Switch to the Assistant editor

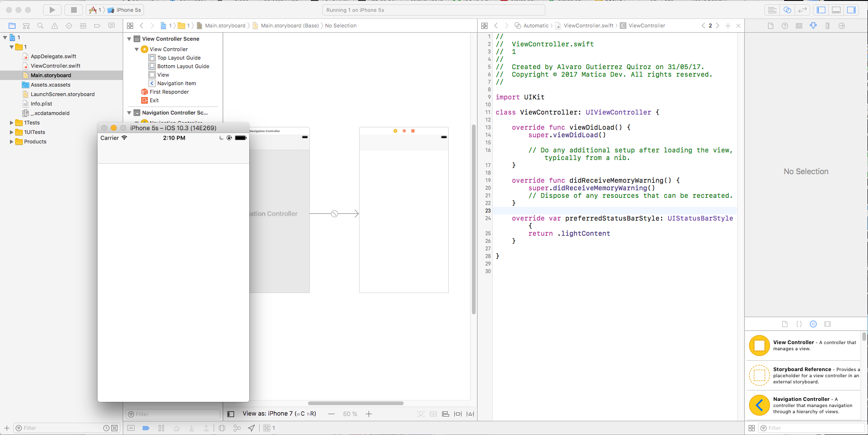pyautogui.click(x=787, y=10)
